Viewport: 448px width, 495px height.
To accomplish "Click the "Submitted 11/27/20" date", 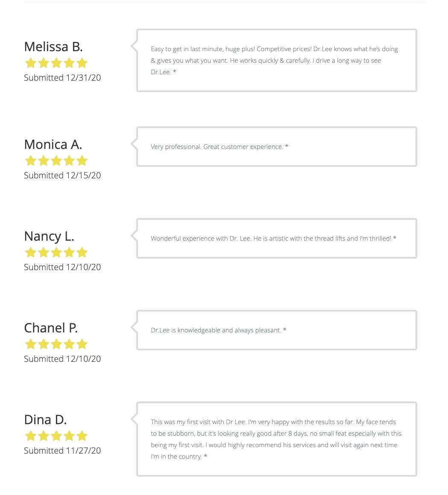I will (x=62, y=451).
